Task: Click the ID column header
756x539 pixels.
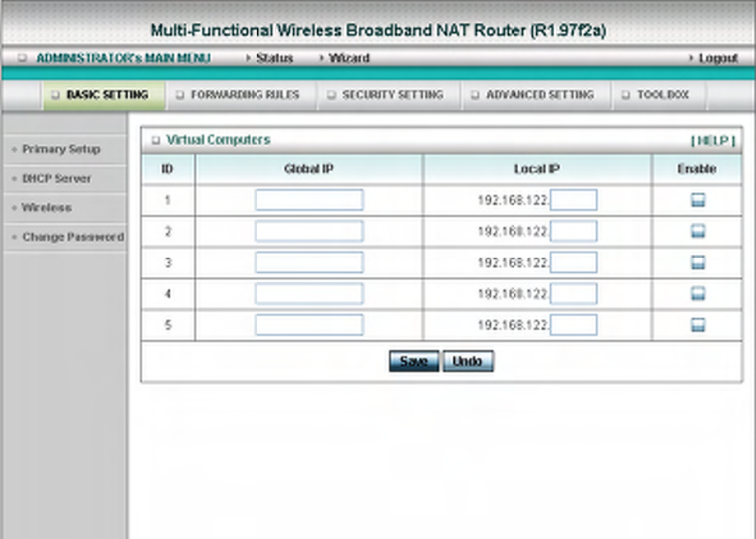Action: [167, 169]
